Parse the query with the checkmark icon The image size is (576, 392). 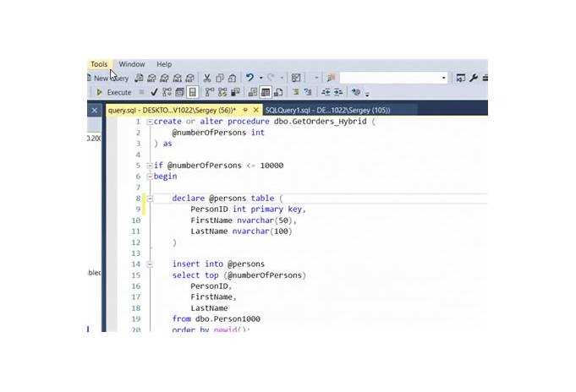(x=154, y=92)
